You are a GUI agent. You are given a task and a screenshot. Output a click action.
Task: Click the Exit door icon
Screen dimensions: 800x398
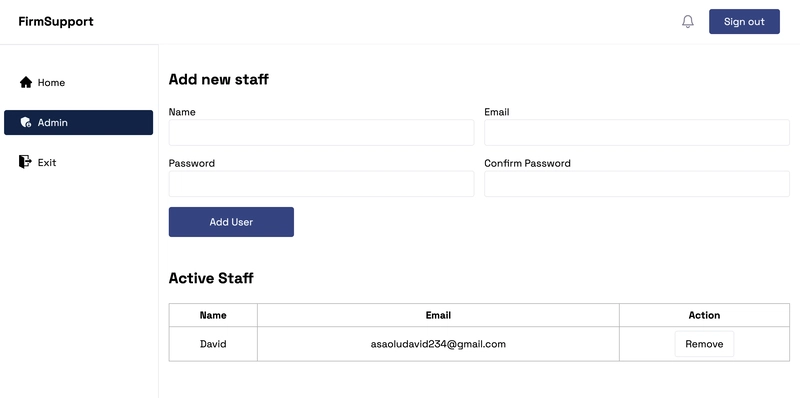[25, 162]
